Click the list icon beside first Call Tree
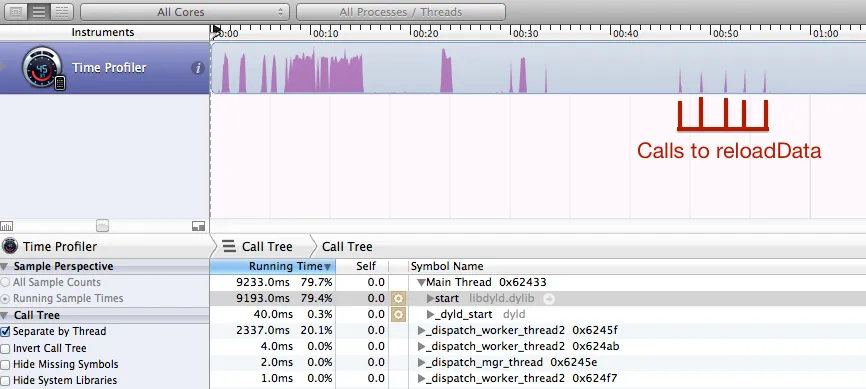866x389 pixels. [228, 246]
